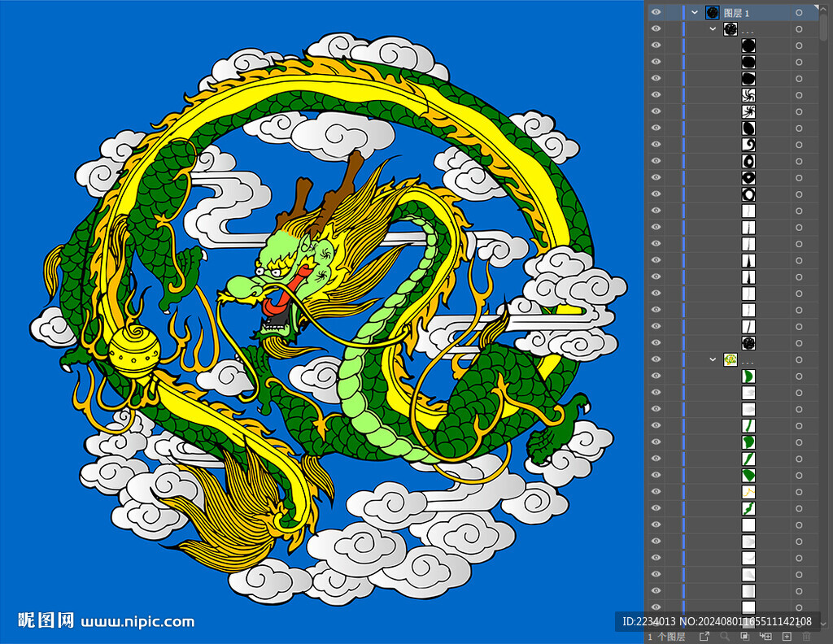Select the yellow zigzag line path thumbnail

click(x=748, y=492)
